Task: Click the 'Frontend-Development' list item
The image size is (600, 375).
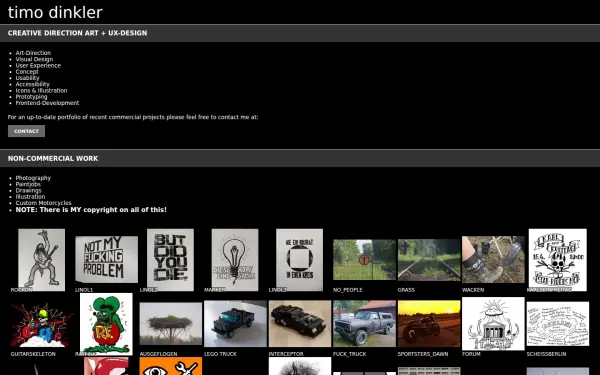Action: 47,103
